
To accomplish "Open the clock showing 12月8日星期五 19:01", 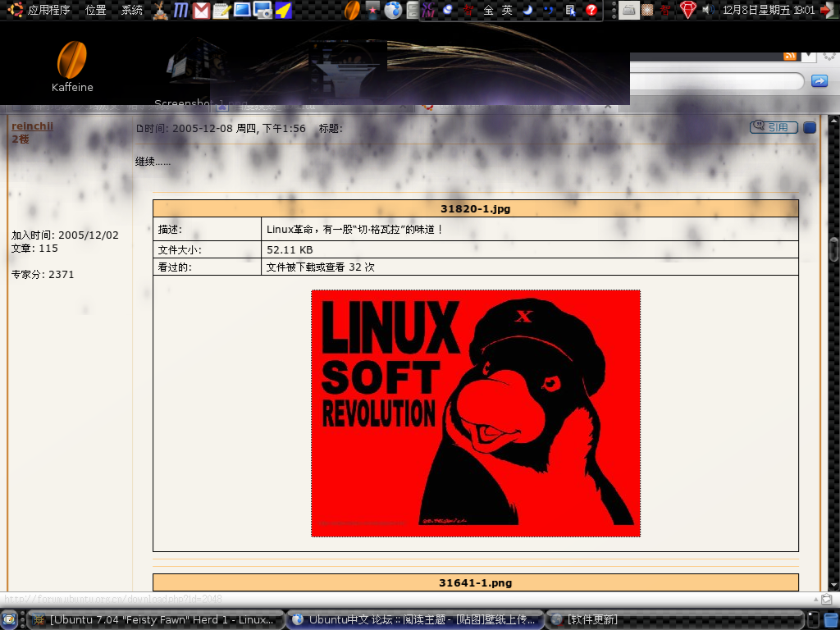I will (x=769, y=10).
